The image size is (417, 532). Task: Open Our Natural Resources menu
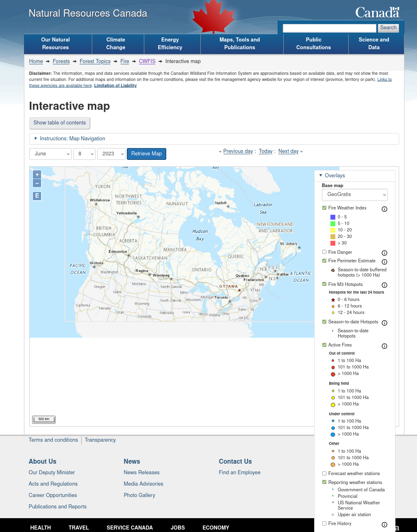58,44
